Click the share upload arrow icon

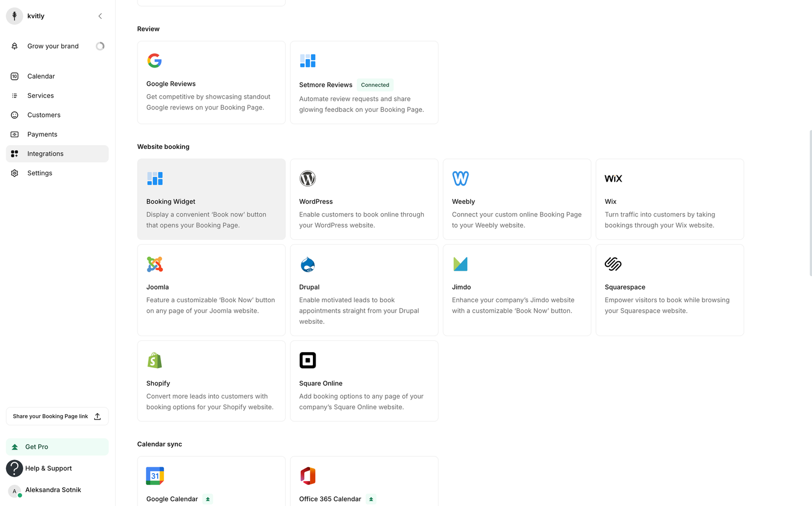pos(97,416)
